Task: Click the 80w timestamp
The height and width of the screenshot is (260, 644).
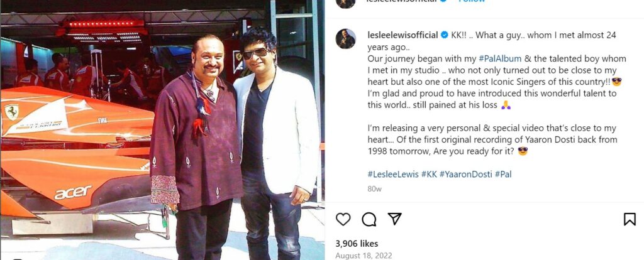Action: [x=375, y=189]
